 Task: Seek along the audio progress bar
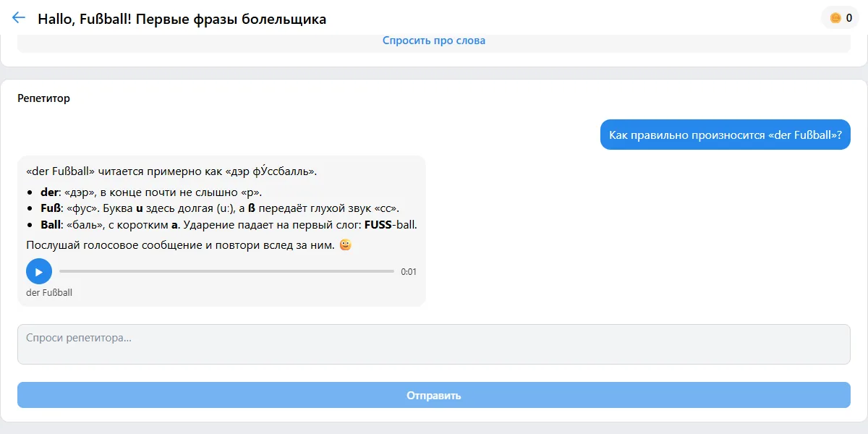pos(226,271)
